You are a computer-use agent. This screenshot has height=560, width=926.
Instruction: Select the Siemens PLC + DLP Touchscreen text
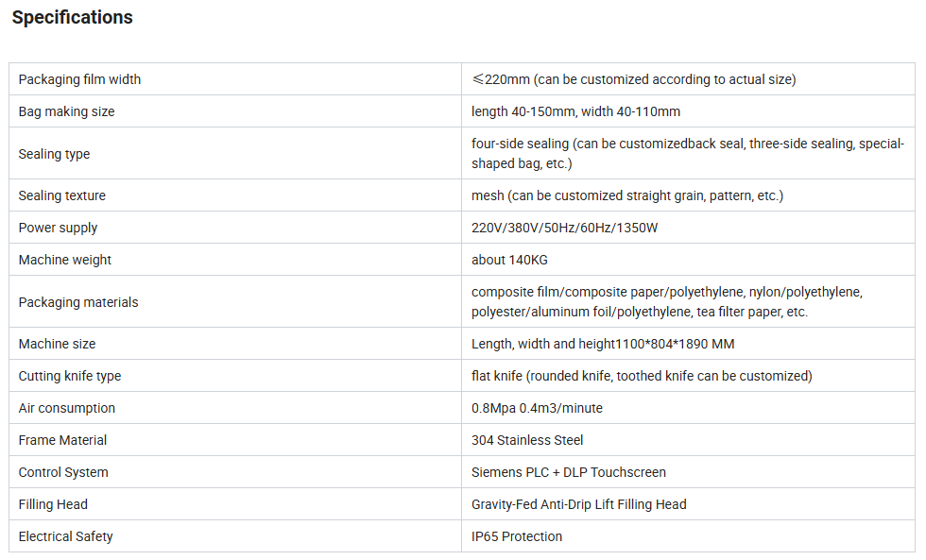tap(569, 472)
